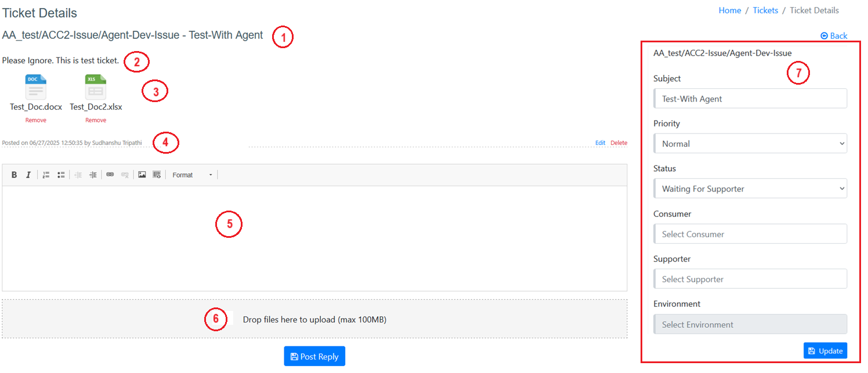The image size is (868, 373).
Task: Open the Priority dropdown showing Normal
Action: pyautogui.click(x=750, y=144)
